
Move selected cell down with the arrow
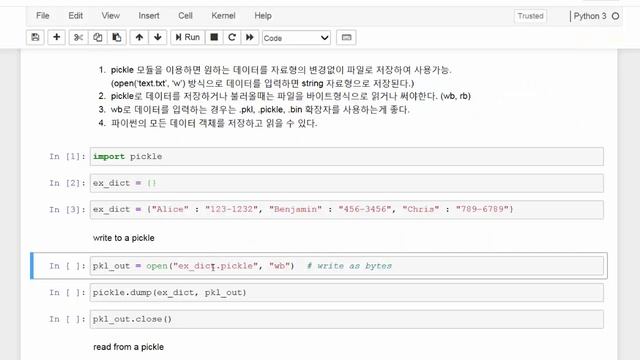(158, 38)
